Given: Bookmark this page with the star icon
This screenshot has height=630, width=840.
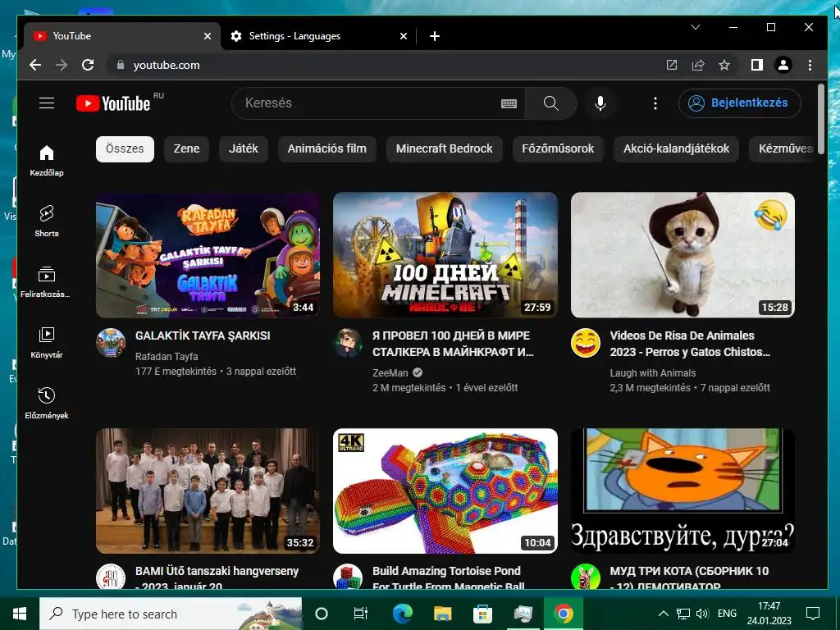Looking at the screenshot, I should 724,65.
